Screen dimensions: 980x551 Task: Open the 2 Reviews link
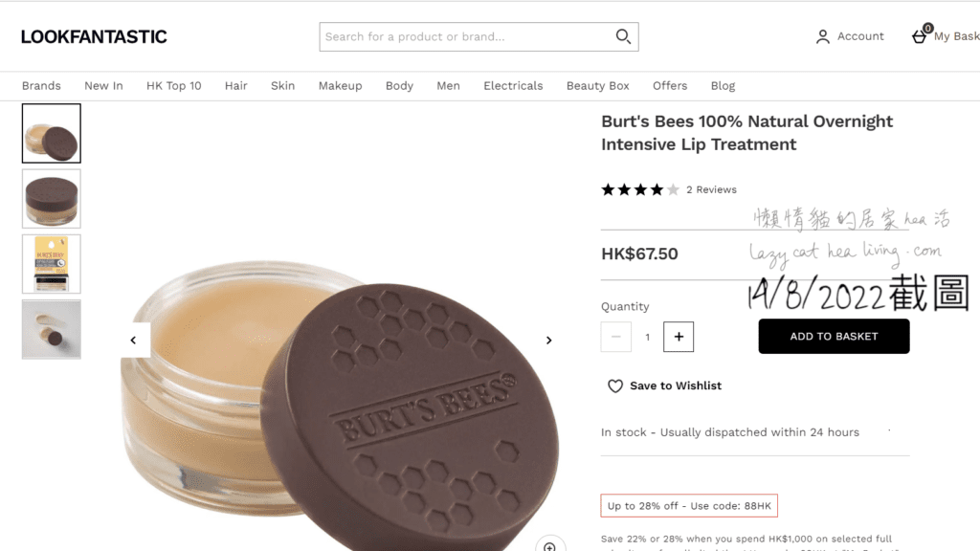[x=711, y=190]
